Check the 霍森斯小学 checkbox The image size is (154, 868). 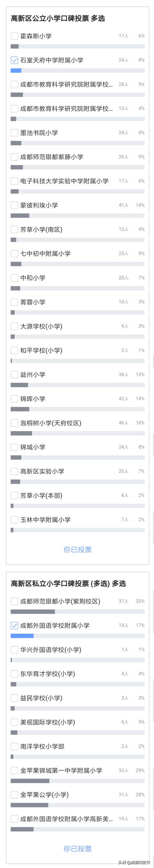click(x=14, y=36)
